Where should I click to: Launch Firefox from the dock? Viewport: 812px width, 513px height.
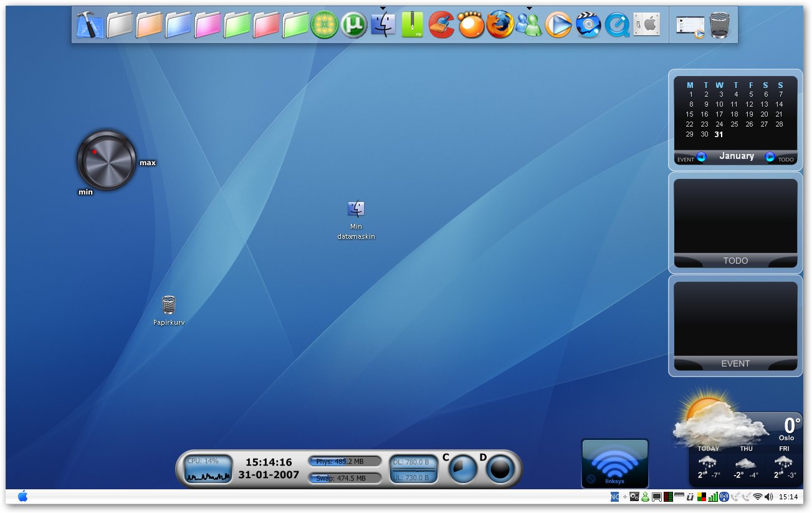click(x=500, y=25)
